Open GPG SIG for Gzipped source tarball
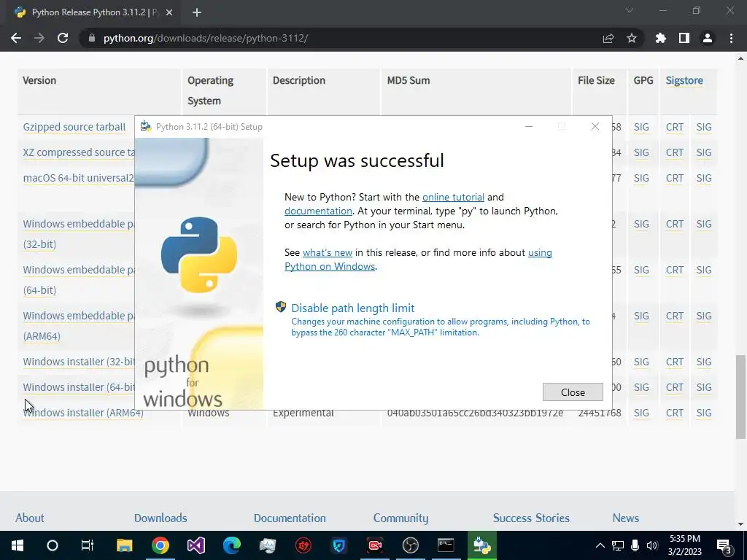This screenshot has width=747, height=560. coord(641,127)
